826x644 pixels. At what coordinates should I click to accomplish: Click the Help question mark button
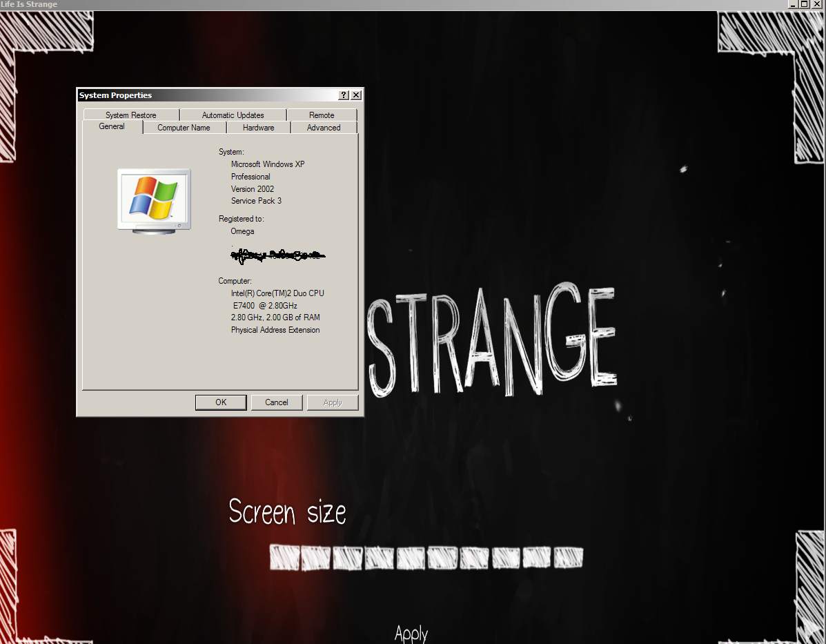(344, 95)
